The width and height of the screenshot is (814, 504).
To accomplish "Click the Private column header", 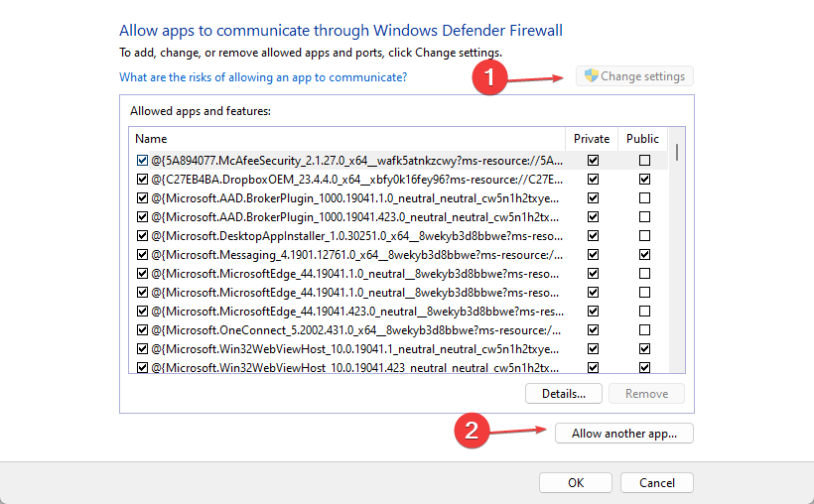I will coord(593,139).
